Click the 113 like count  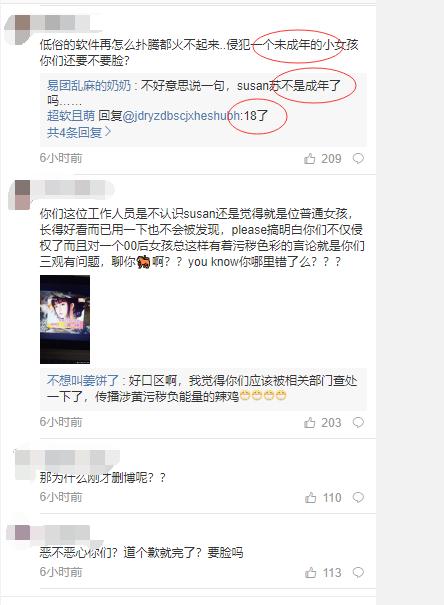coord(332,573)
